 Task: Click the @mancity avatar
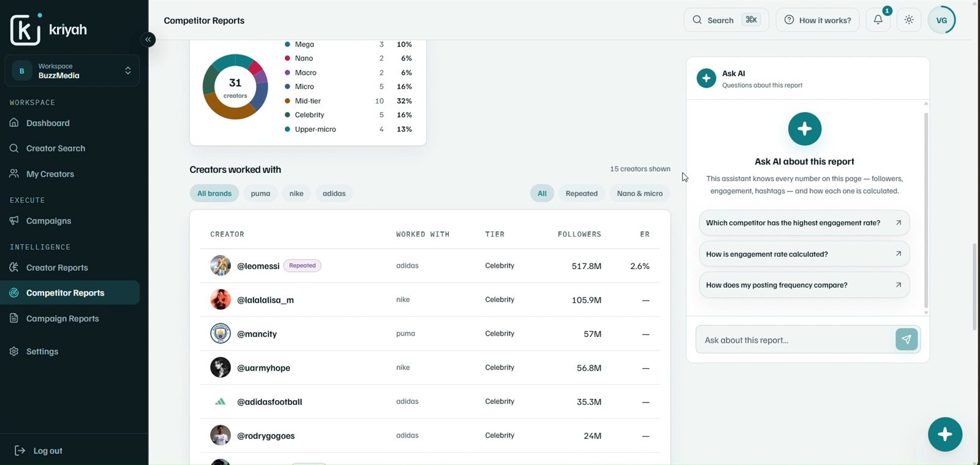221,334
